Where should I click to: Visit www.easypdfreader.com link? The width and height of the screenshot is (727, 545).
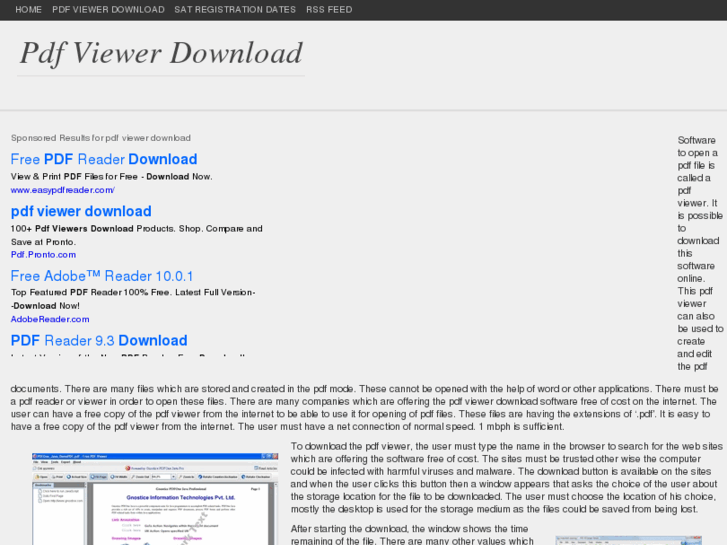pyautogui.click(x=63, y=190)
